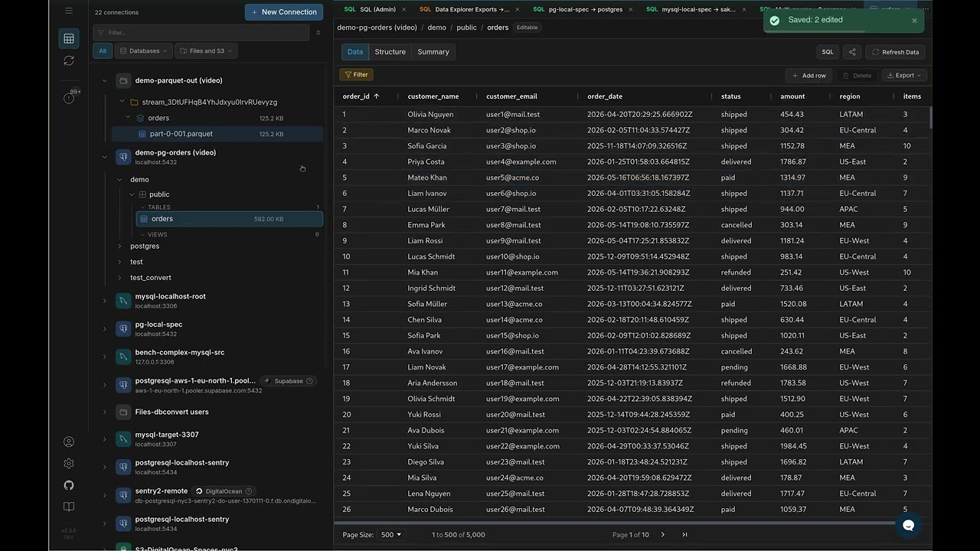
Task: Select the orders table in tree
Action: (x=229, y=219)
